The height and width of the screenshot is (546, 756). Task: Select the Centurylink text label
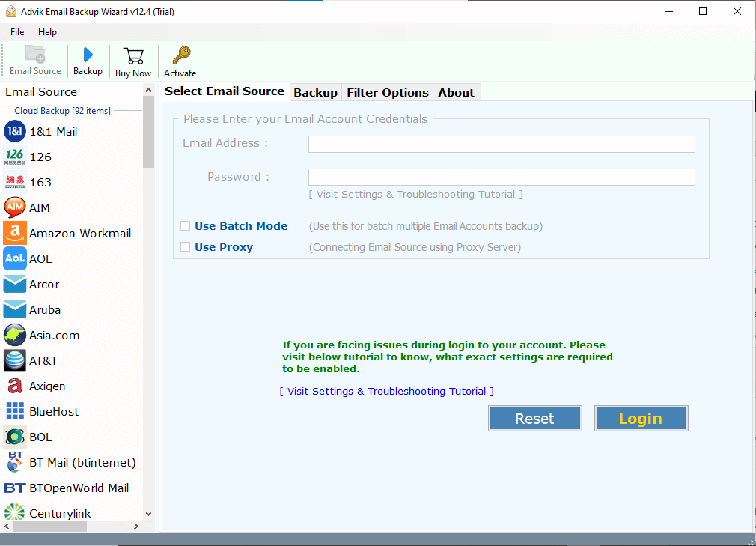(61, 513)
